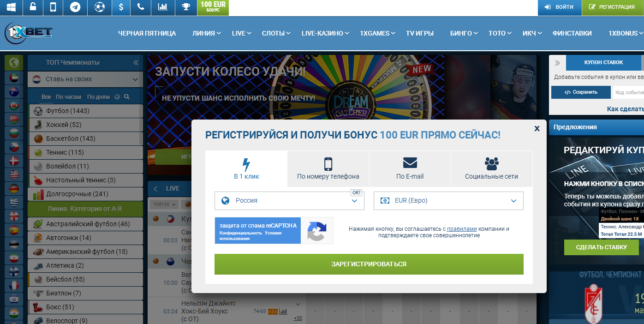Open Футбол (1443) sport

[x=85, y=111]
